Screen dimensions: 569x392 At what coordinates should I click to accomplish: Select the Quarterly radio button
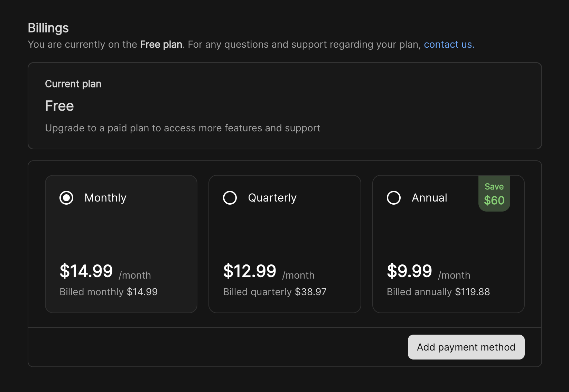tap(230, 198)
